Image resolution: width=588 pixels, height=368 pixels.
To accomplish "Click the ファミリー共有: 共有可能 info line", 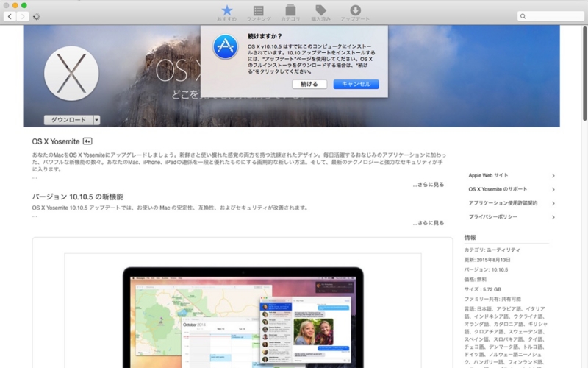I will (492, 300).
